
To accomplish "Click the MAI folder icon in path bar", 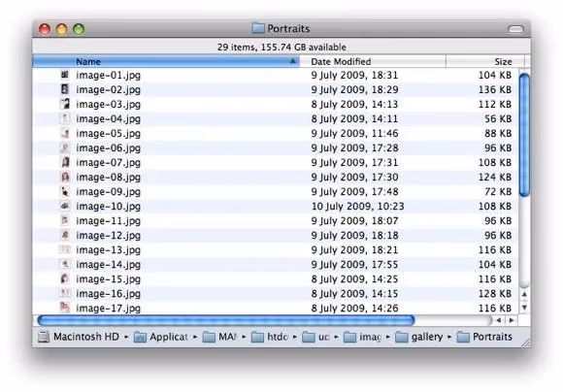I will click(x=209, y=337).
